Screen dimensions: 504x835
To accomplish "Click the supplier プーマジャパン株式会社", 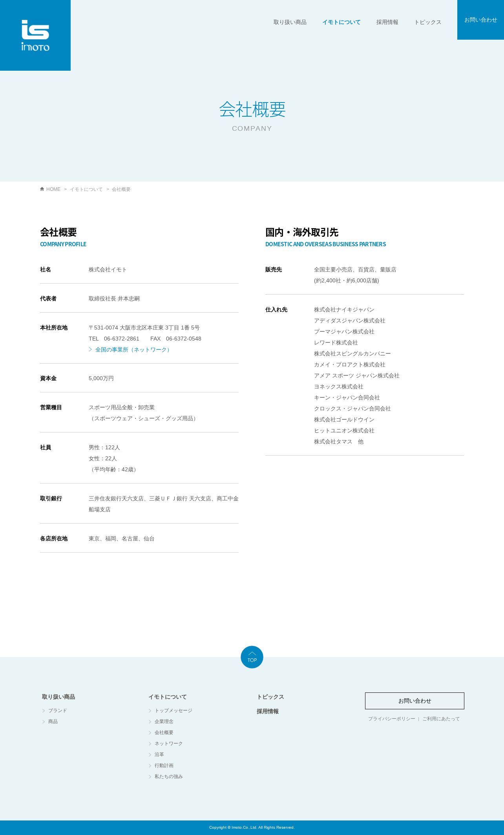I will (344, 331).
